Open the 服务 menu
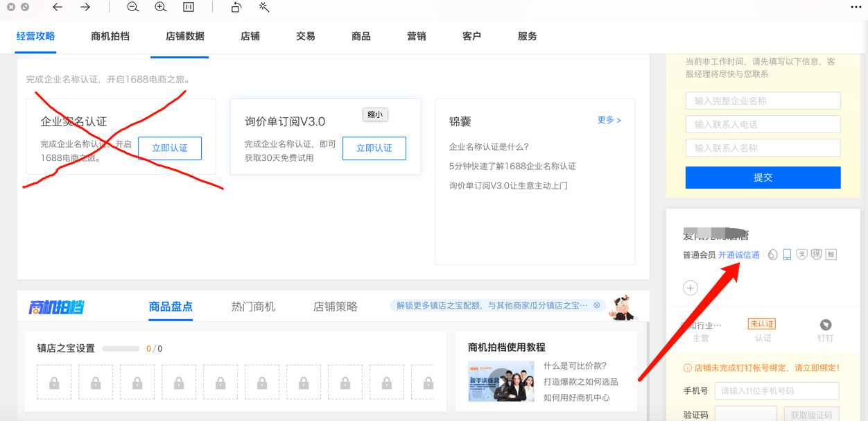This screenshot has width=868, height=421. point(528,36)
